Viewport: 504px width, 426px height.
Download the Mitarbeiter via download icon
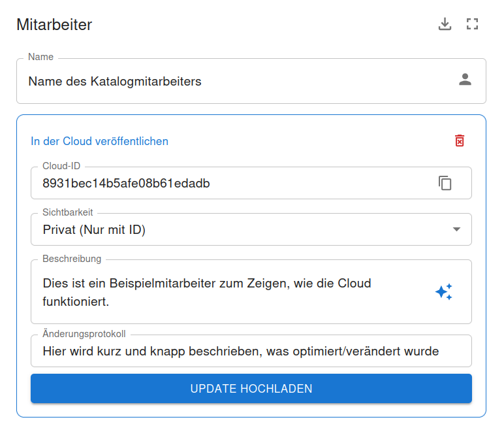pyautogui.click(x=445, y=24)
